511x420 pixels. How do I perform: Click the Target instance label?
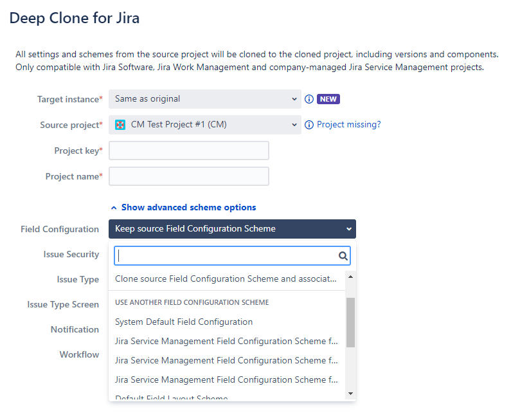pyautogui.click(x=70, y=99)
